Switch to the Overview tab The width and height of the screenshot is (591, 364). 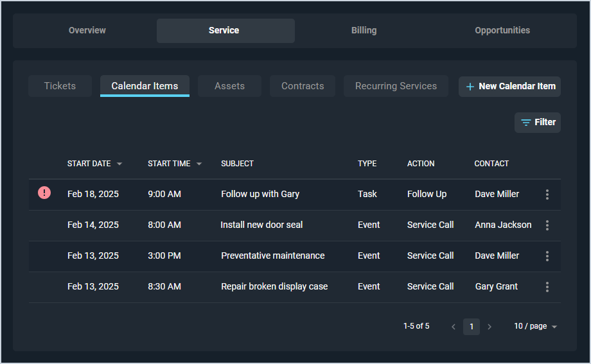[x=87, y=31]
